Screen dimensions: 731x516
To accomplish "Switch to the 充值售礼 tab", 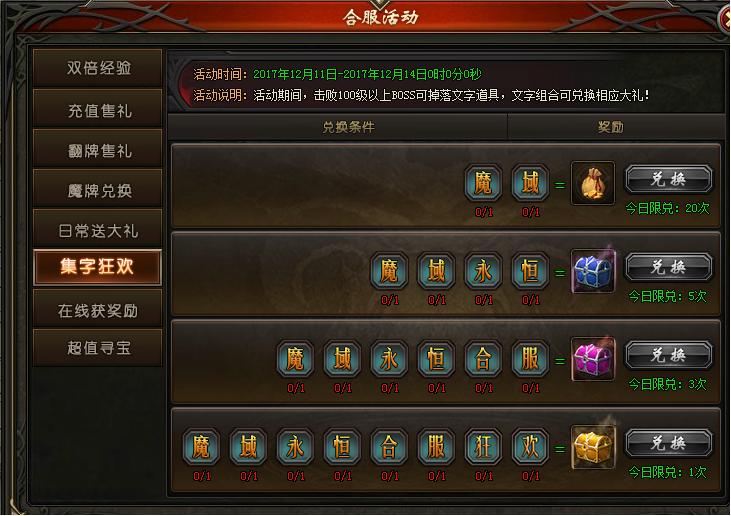I will coord(98,110).
